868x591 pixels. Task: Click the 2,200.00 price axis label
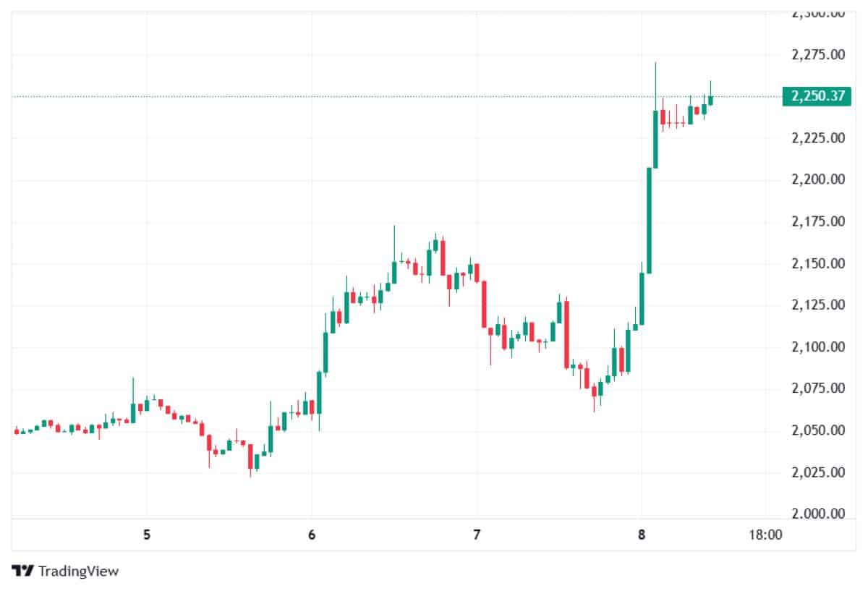(818, 179)
